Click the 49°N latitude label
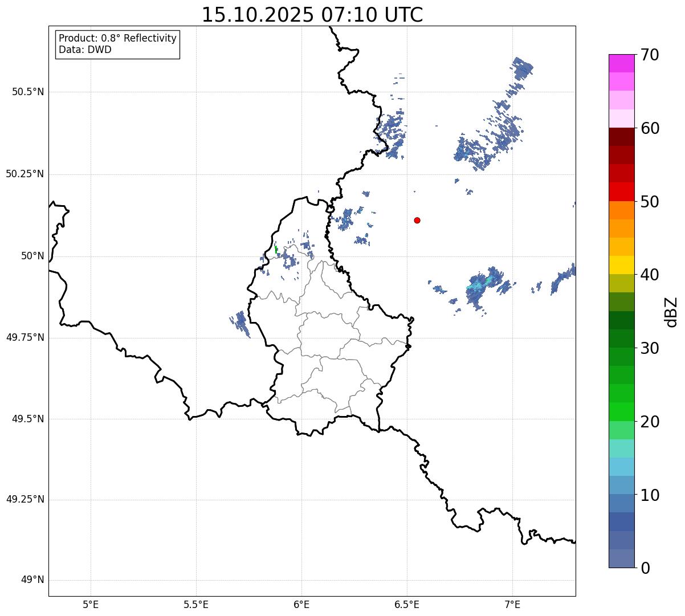This screenshot has width=685, height=616. pyautogui.click(x=33, y=580)
